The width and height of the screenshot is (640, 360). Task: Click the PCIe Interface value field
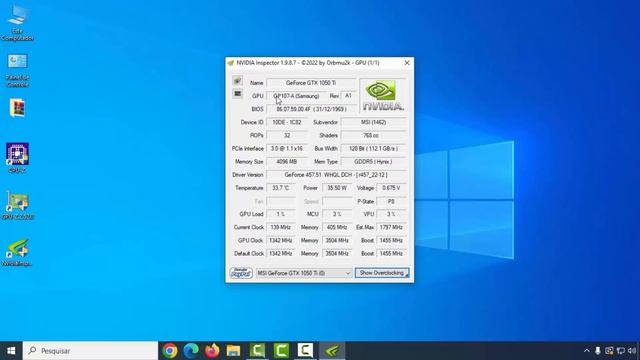[x=287, y=149]
